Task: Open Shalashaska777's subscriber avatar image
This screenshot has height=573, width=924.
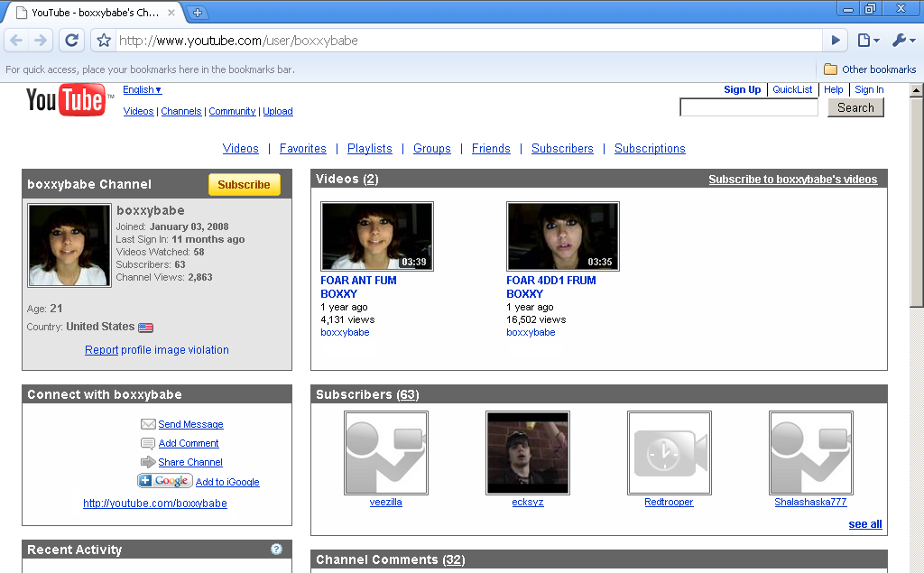Action: (811, 453)
